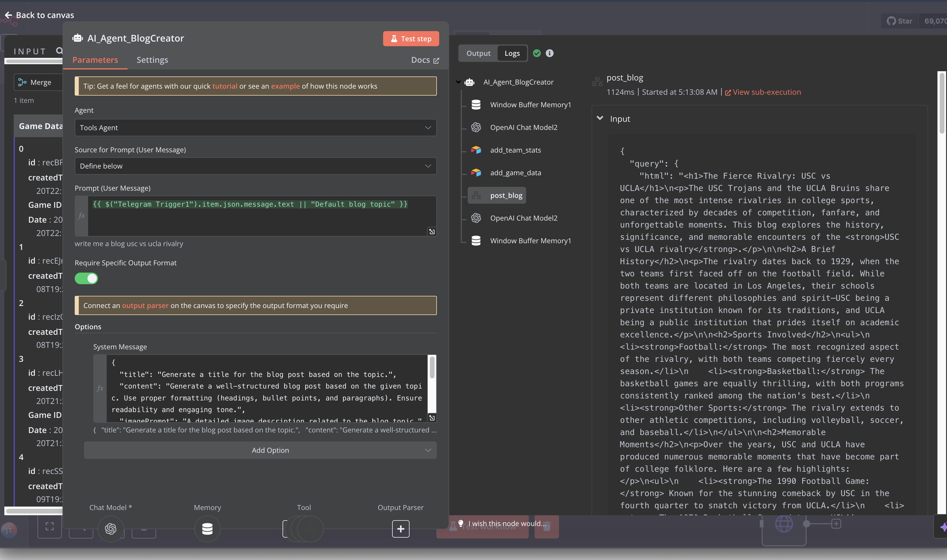Expand the prompt editor with corner icon
The width and height of the screenshot is (947, 560).
[x=432, y=231]
